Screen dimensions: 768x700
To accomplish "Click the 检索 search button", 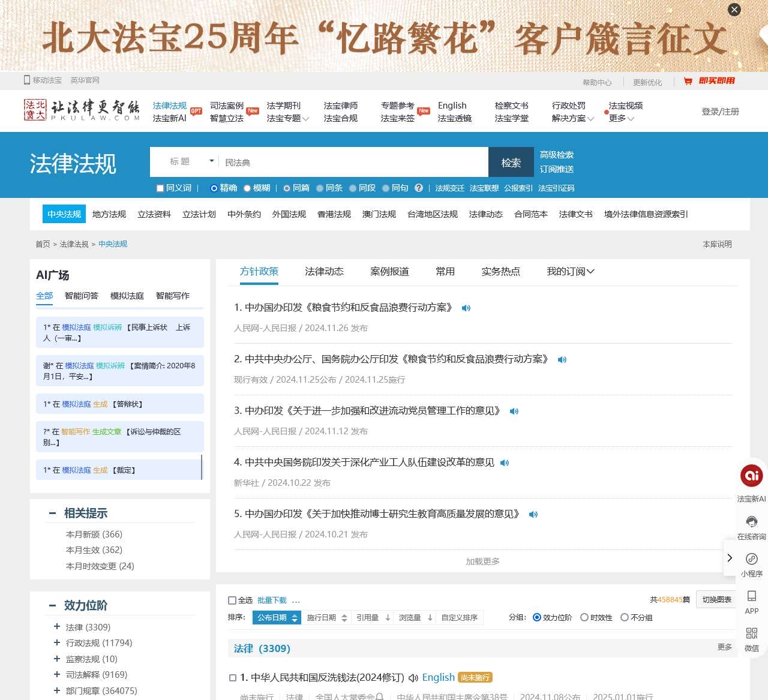I will pyautogui.click(x=511, y=162).
